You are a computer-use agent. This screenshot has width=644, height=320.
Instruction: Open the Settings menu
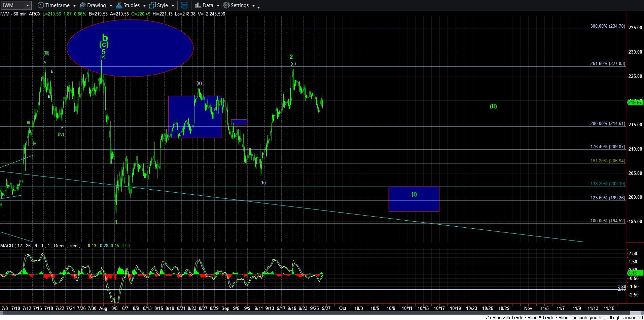point(240,5)
